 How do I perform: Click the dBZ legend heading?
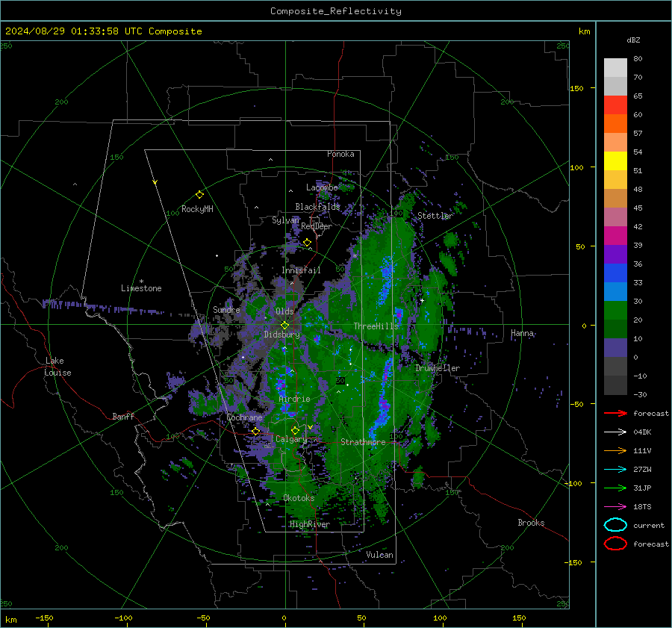coord(633,40)
